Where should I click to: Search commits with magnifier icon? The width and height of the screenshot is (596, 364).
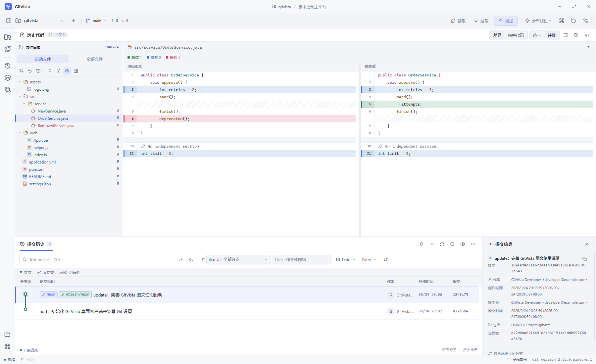pyautogui.click(x=452, y=244)
